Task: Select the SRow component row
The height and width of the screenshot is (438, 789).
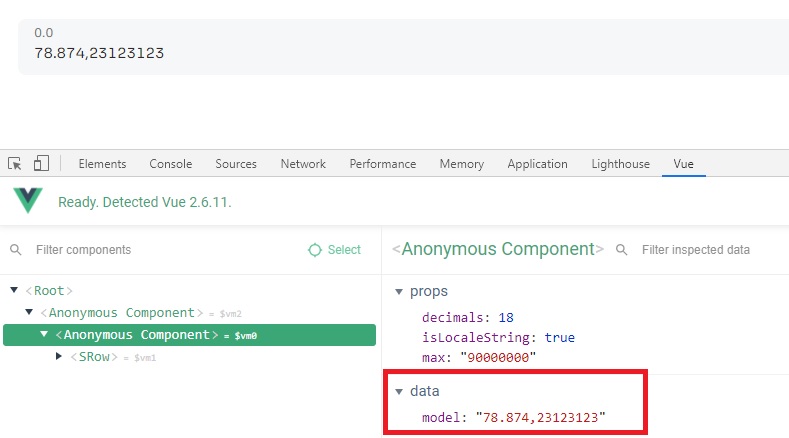Action: (189, 357)
